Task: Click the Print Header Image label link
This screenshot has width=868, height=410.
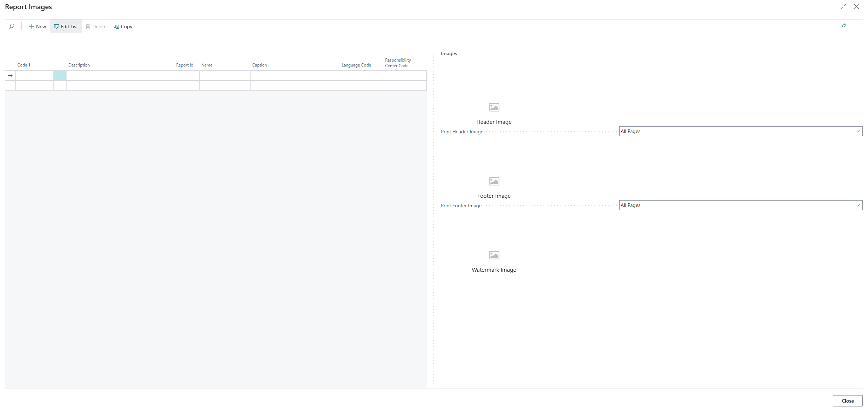Action: tap(462, 132)
